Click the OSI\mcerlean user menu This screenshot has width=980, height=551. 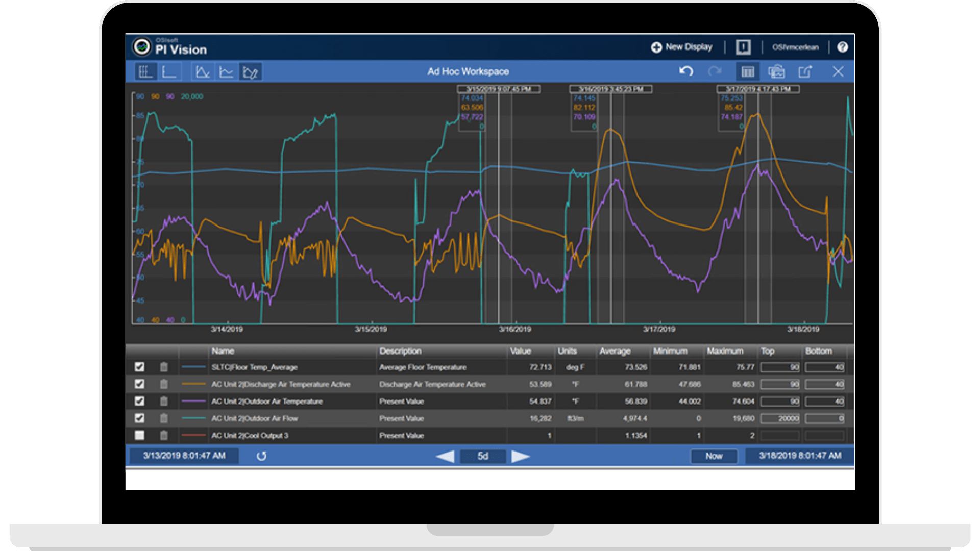pyautogui.click(x=795, y=47)
